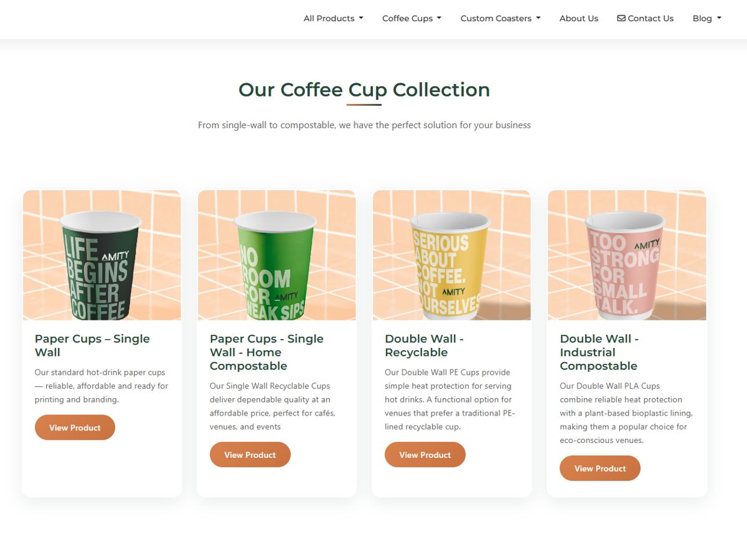
Task: Go to the About Us page
Action: pos(579,19)
